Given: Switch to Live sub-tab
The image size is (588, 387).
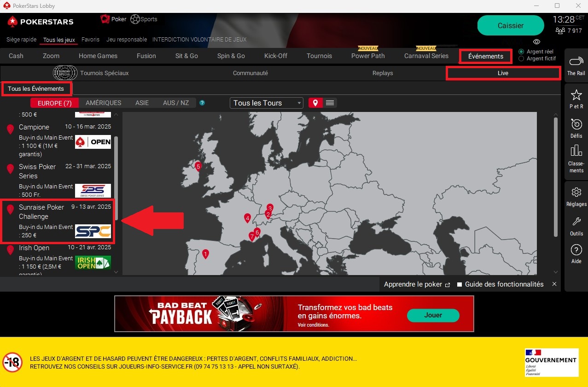Looking at the screenshot, I should click(x=503, y=73).
